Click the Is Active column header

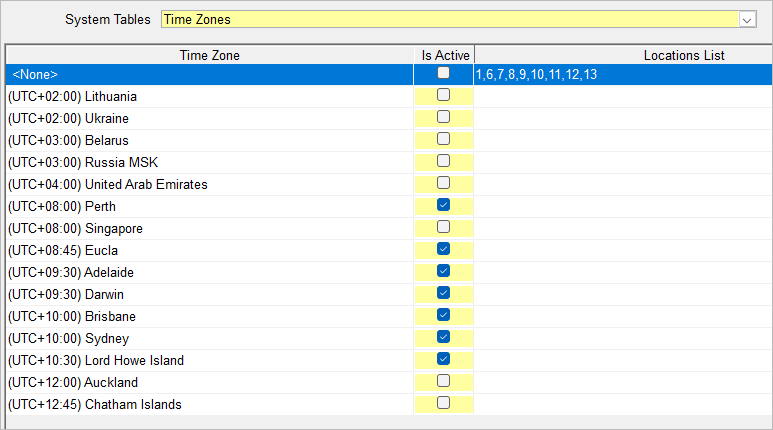coord(444,55)
